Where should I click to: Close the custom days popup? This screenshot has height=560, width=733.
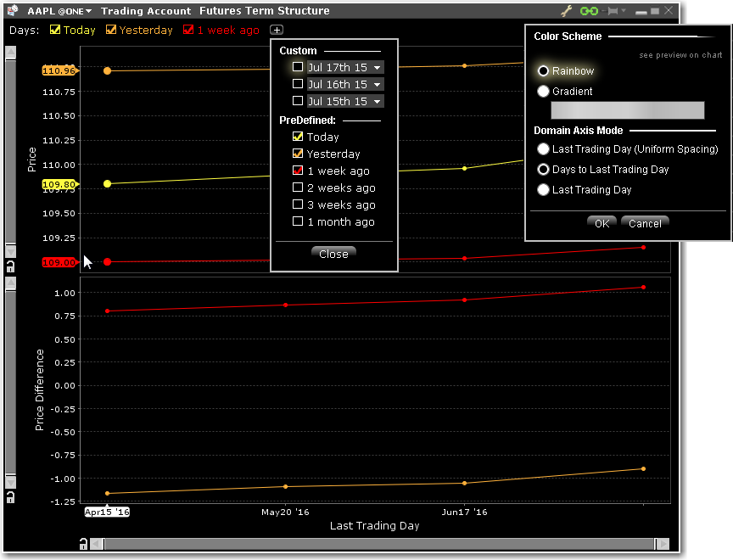click(333, 254)
